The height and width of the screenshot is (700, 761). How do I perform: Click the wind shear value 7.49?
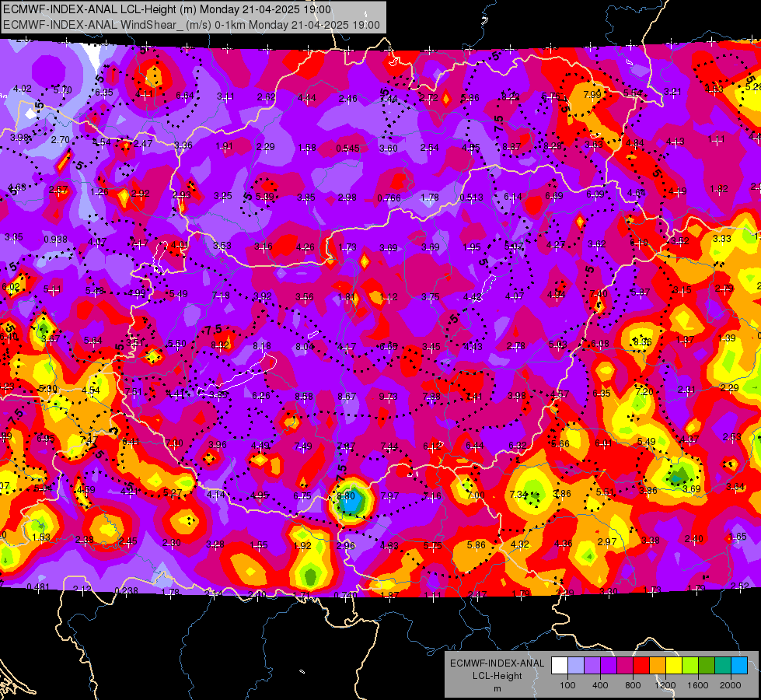(303, 446)
